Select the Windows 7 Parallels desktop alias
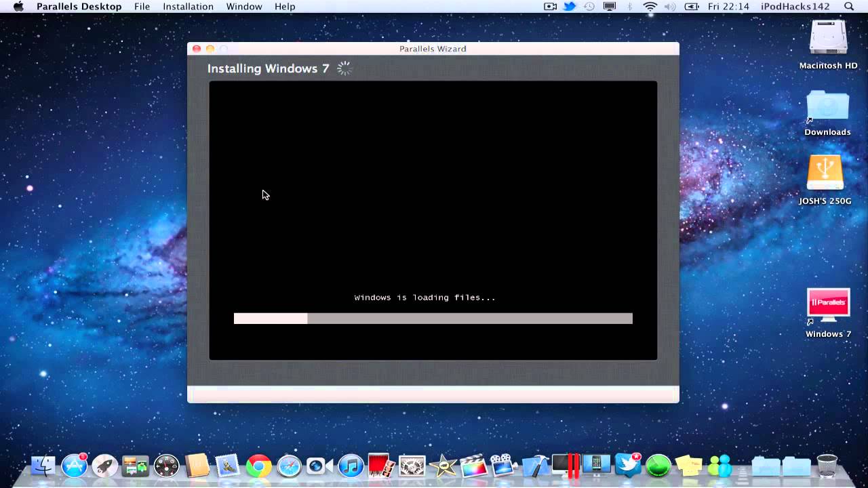Image resolution: width=868 pixels, height=488 pixels. pos(828,313)
